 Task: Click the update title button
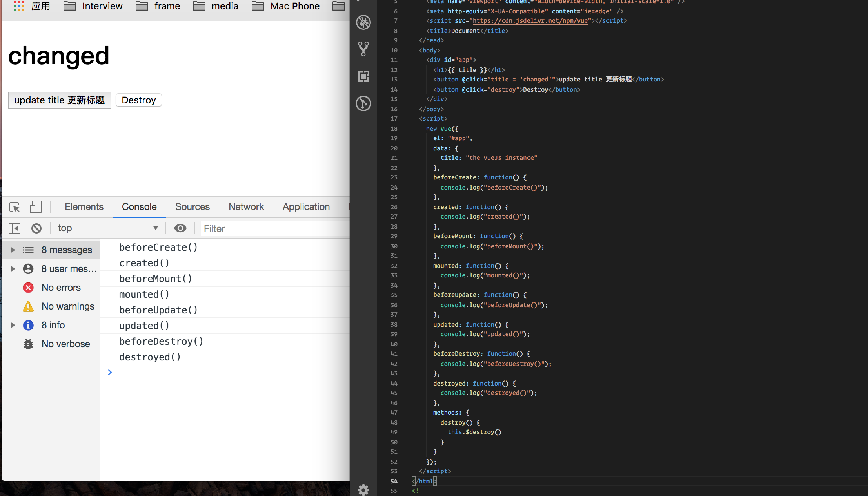tap(60, 100)
